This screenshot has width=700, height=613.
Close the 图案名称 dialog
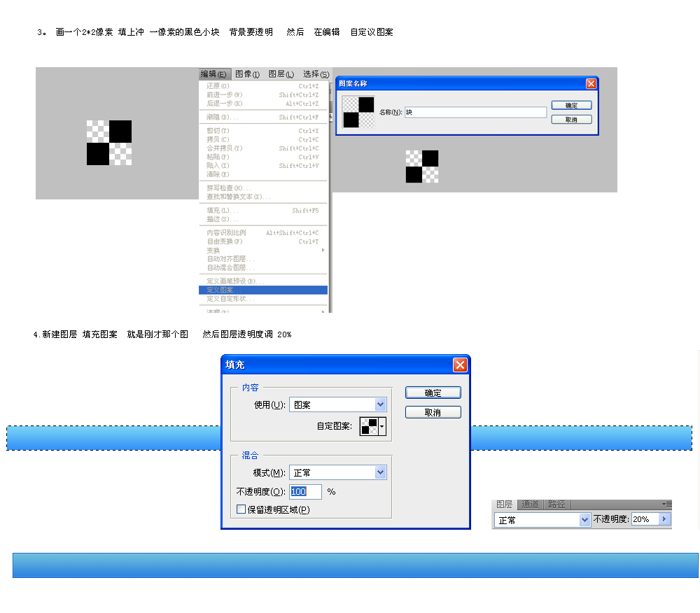(591, 83)
